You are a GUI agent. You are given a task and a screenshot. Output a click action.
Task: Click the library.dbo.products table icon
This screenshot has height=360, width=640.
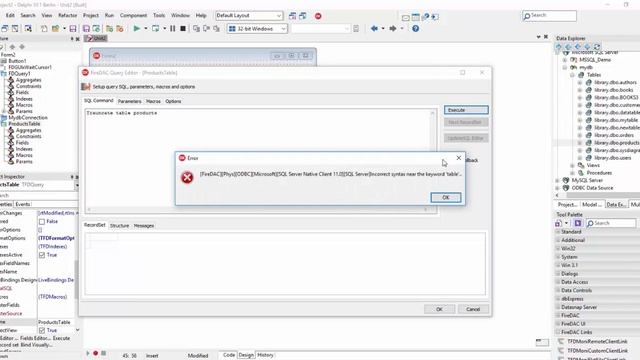tap(589, 143)
